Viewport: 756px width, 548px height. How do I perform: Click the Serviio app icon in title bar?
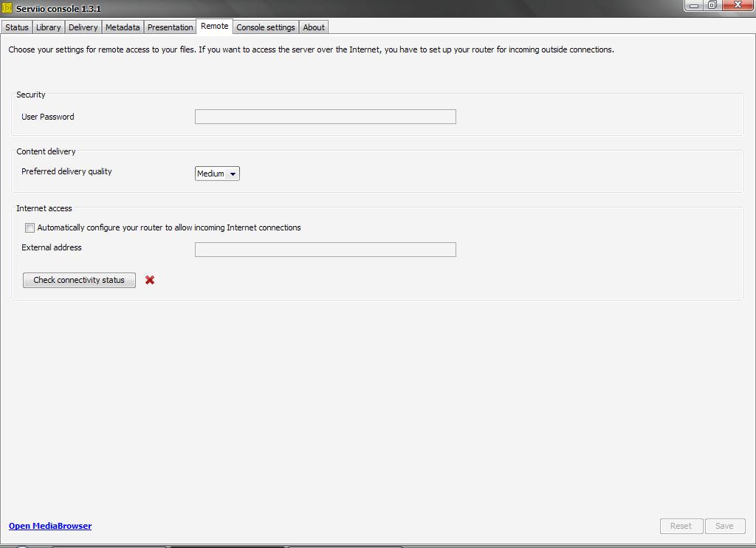tap(7, 8)
